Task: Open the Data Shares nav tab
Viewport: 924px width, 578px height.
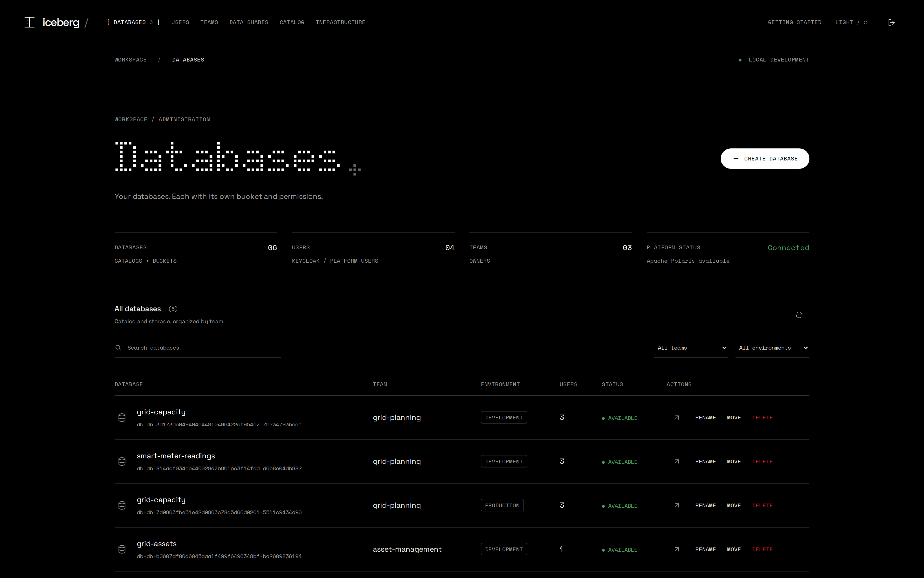Action: pyautogui.click(x=249, y=22)
